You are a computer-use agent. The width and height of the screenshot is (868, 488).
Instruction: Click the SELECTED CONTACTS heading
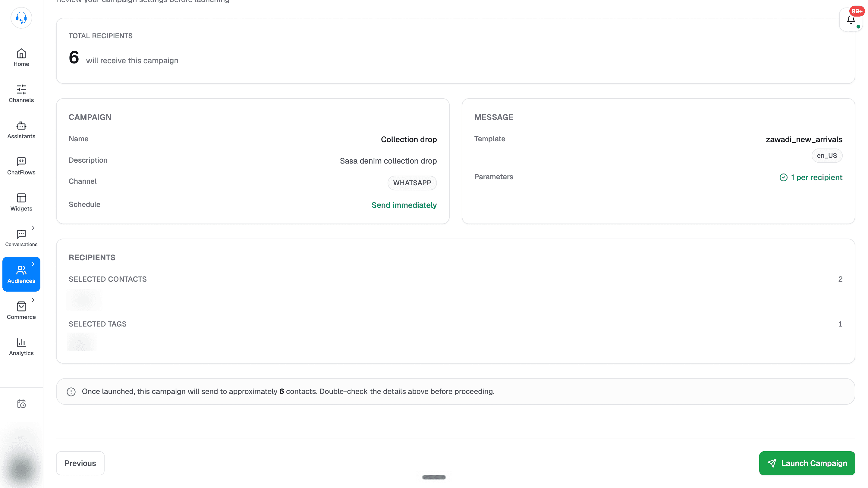pos(108,279)
